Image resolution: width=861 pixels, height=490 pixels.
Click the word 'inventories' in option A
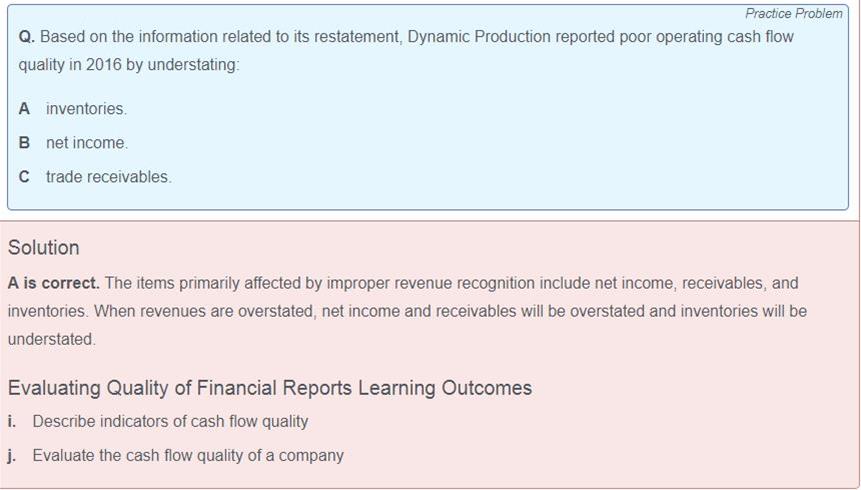[86, 109]
